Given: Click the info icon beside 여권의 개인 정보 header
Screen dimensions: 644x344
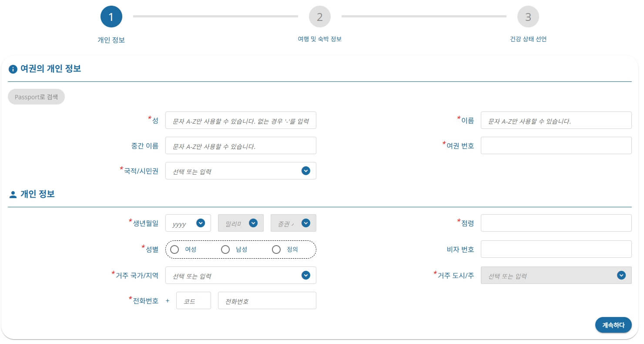Looking at the screenshot, I should pos(13,69).
